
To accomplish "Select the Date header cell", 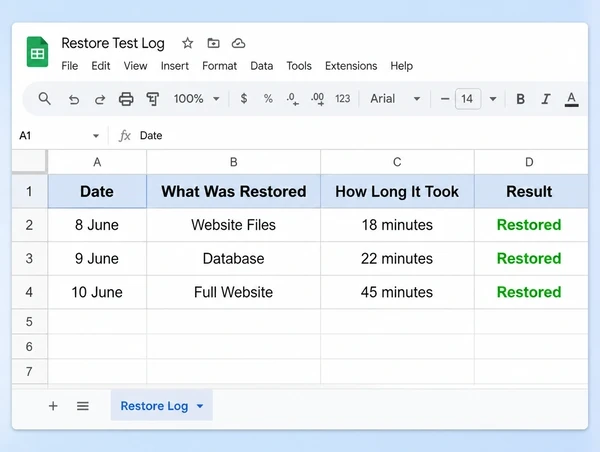I will (x=97, y=191).
